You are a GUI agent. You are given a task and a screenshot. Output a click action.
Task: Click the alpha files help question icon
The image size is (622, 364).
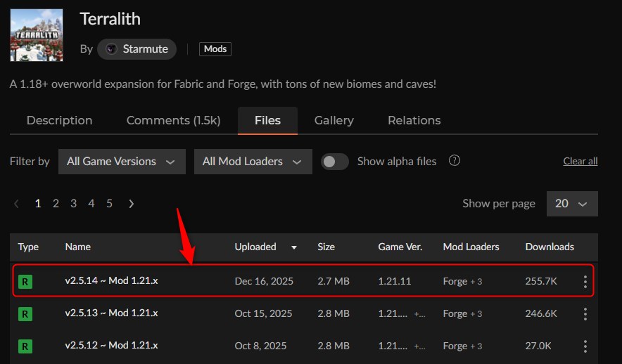pos(455,161)
